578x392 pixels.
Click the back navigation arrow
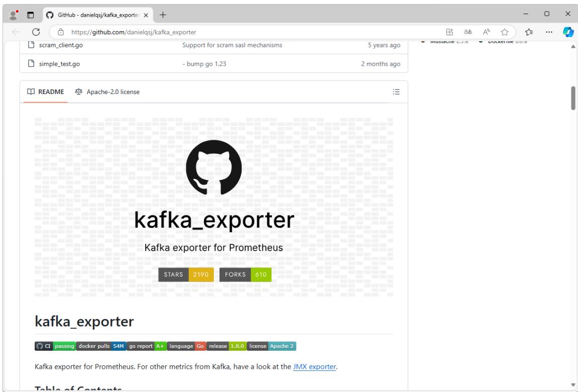tap(16, 32)
